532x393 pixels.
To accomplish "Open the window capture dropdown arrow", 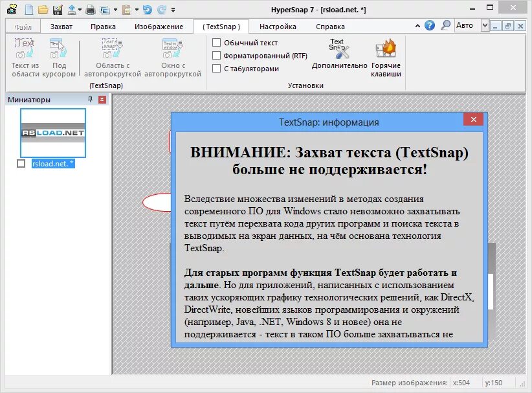I will click(x=115, y=10).
